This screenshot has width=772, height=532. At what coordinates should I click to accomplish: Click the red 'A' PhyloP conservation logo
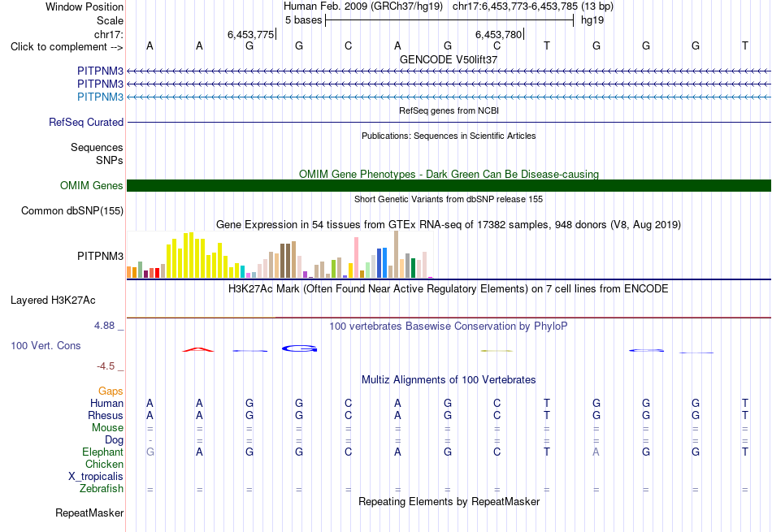(x=198, y=349)
